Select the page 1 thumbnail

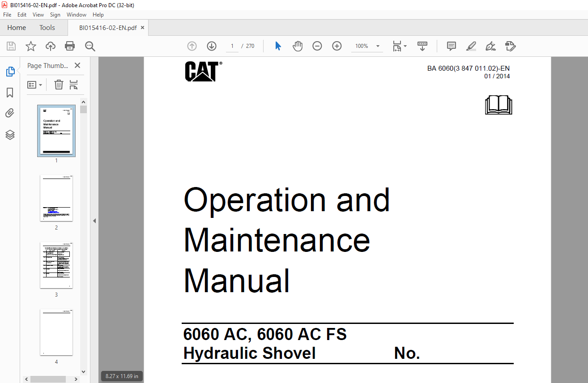point(56,131)
